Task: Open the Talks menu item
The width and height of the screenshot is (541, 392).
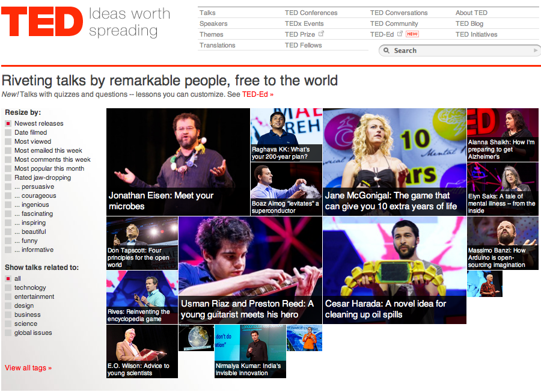Action: [x=207, y=13]
